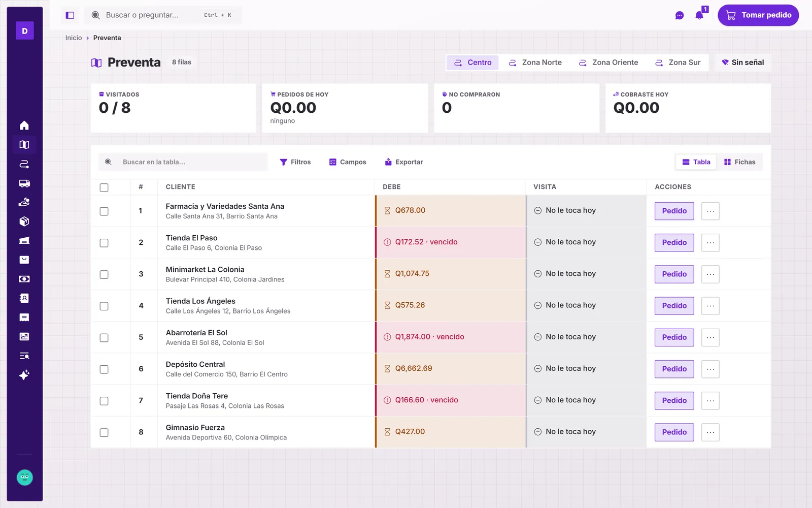This screenshot has width=812, height=508.
Task: Open the receipt icon in sidebar
Action: [x=24, y=317]
